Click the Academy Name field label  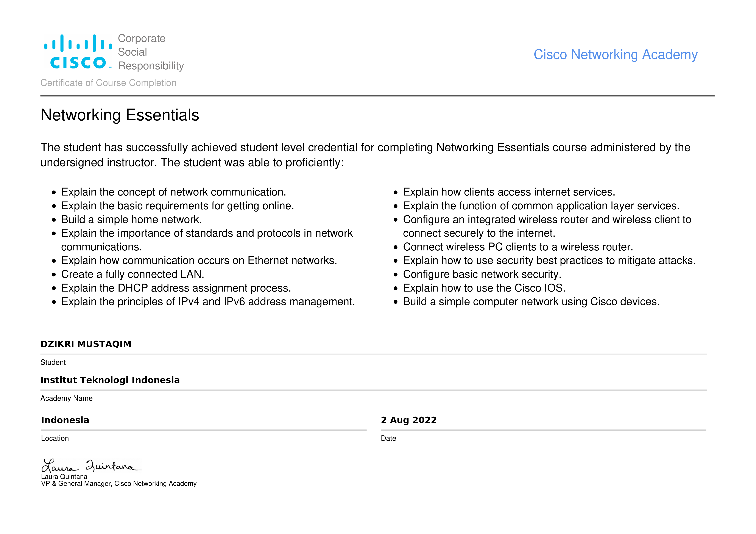[67, 398]
